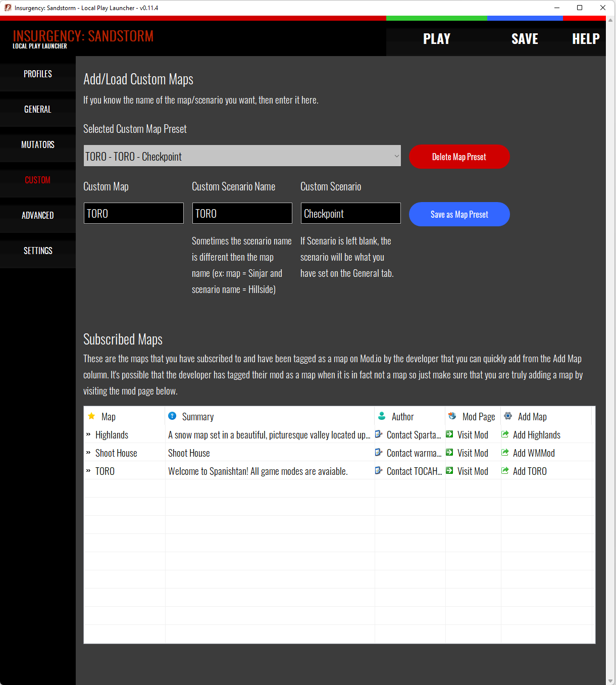Click green arrow icon in Shoot House row
Viewport: 616px width, 685px height.
tap(449, 453)
